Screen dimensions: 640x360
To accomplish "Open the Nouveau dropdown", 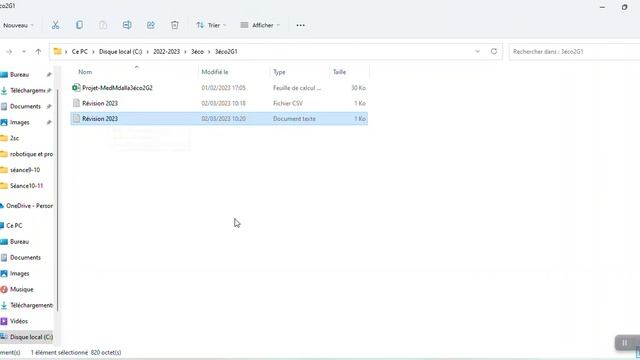I will tap(18, 25).
